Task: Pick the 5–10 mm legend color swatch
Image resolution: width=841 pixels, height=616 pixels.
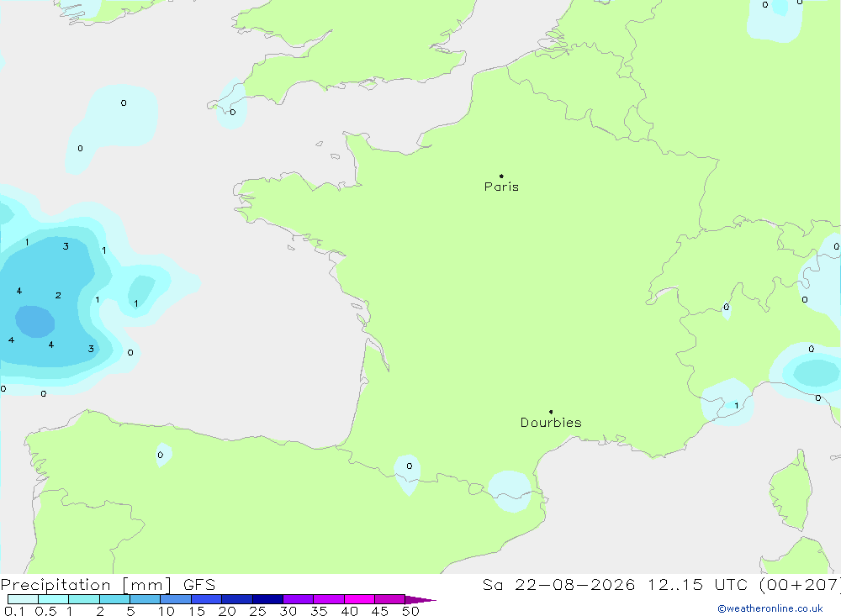Action: 145,599
